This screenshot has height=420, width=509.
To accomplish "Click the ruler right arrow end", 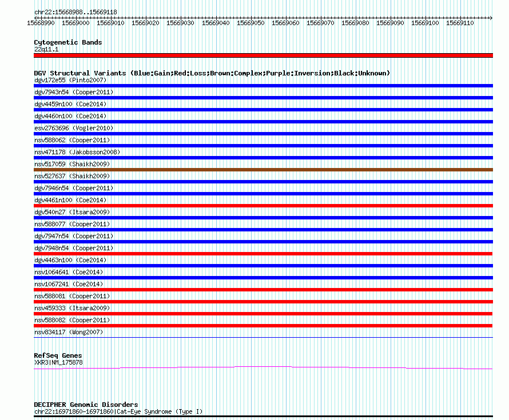I will [x=491, y=18].
